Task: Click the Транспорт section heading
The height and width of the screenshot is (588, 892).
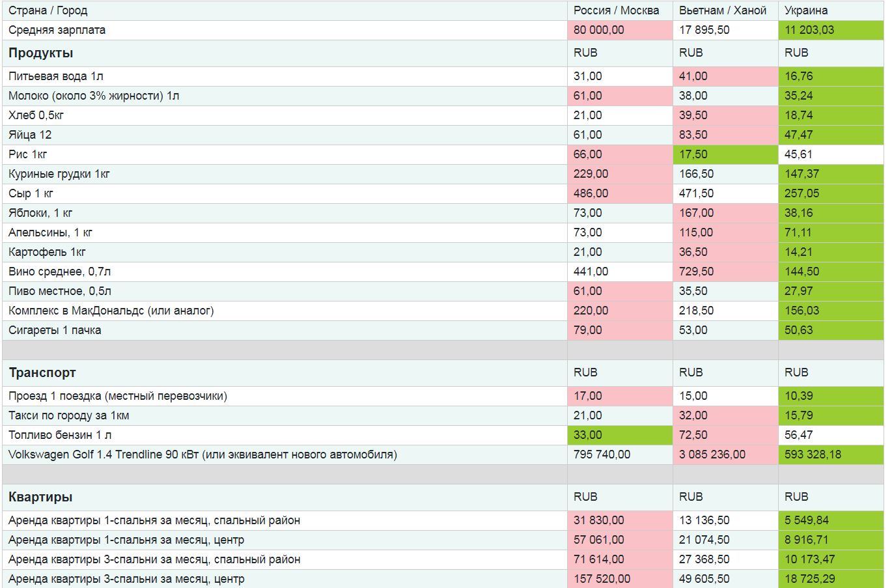Action: point(42,372)
